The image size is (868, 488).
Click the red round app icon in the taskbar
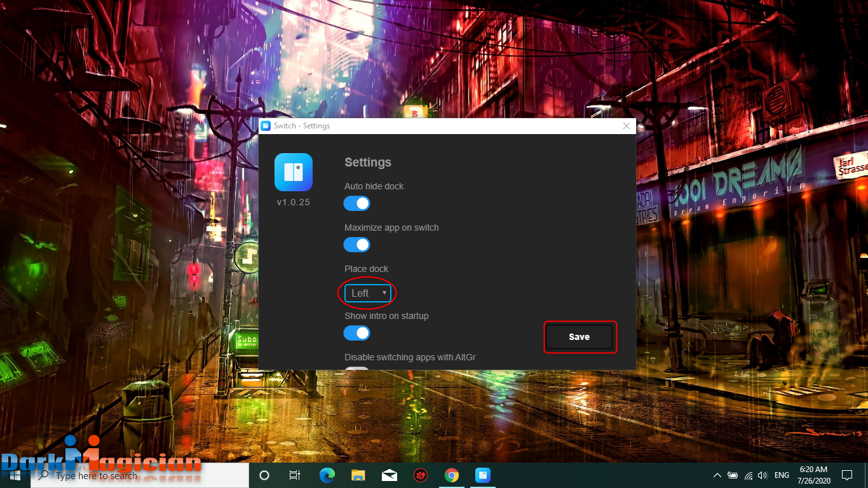tap(421, 475)
